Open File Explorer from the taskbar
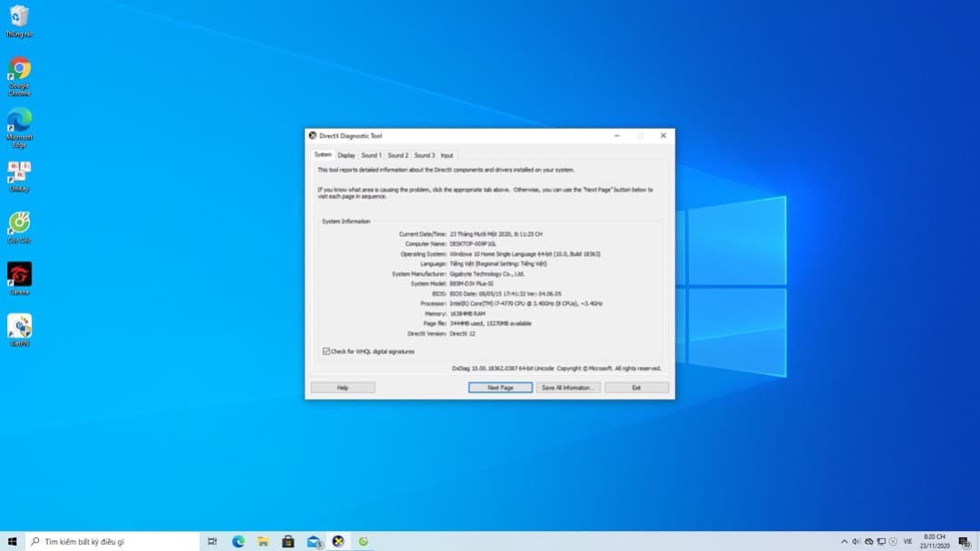Screen dimensions: 980x551 pos(262,540)
